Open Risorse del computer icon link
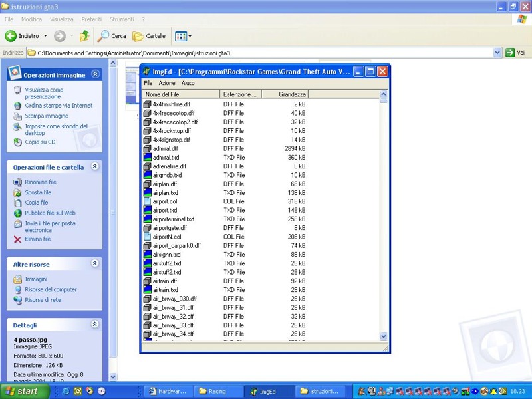This screenshot has height=399, width=532. coord(18,290)
